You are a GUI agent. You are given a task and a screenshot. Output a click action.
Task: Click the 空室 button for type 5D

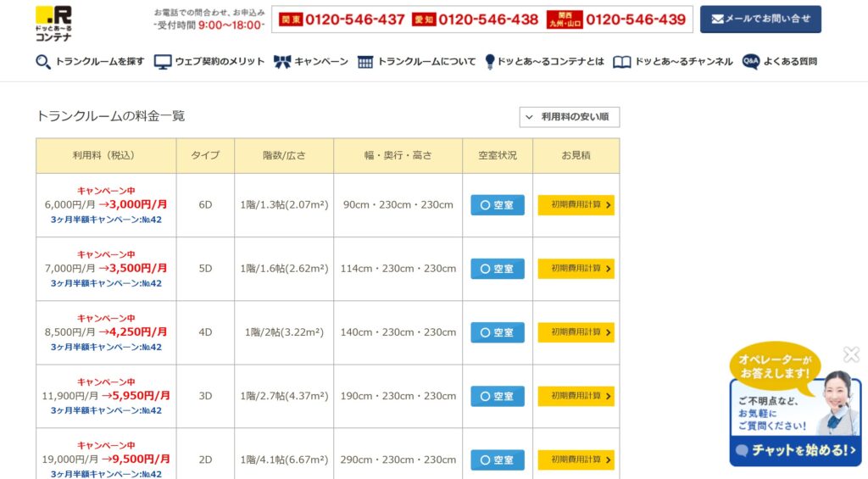click(x=498, y=269)
